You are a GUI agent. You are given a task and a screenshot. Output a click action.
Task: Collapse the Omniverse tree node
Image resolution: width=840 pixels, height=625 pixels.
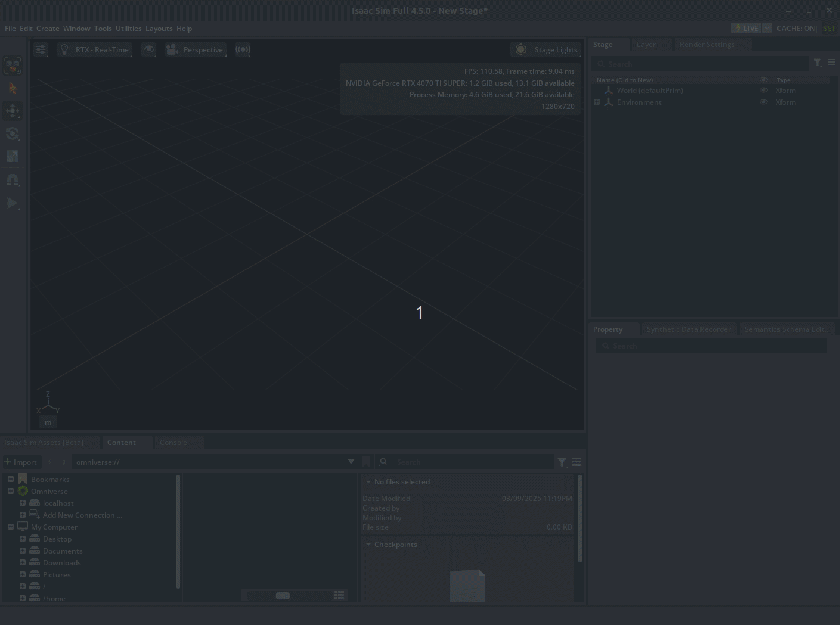coord(11,491)
